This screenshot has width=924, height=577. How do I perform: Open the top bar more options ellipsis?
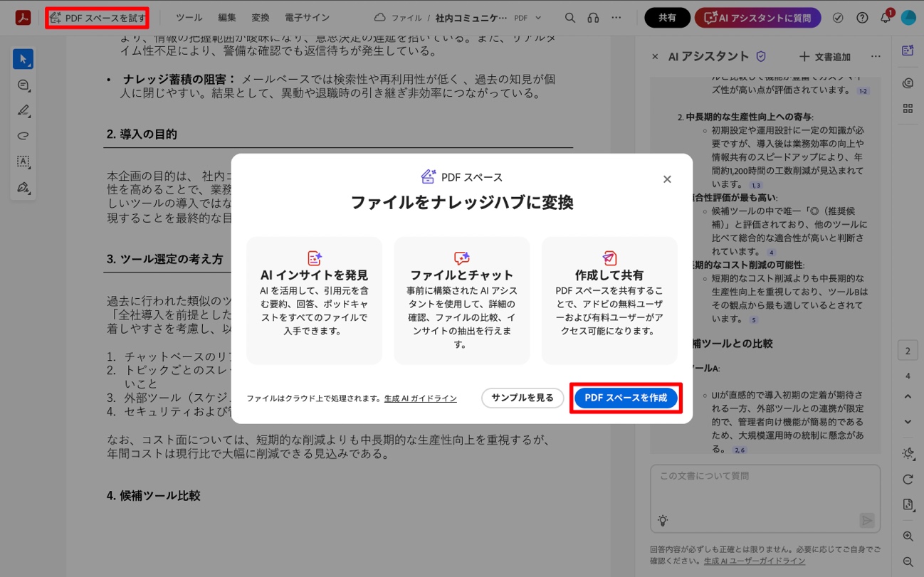pyautogui.click(x=616, y=18)
